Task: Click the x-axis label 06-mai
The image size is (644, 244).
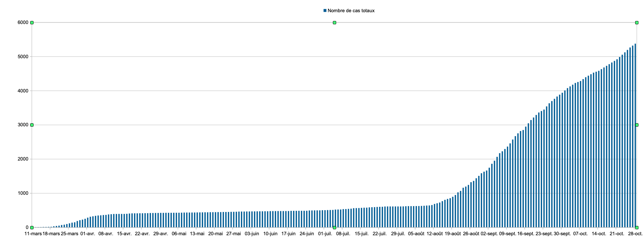Action: [179, 234]
